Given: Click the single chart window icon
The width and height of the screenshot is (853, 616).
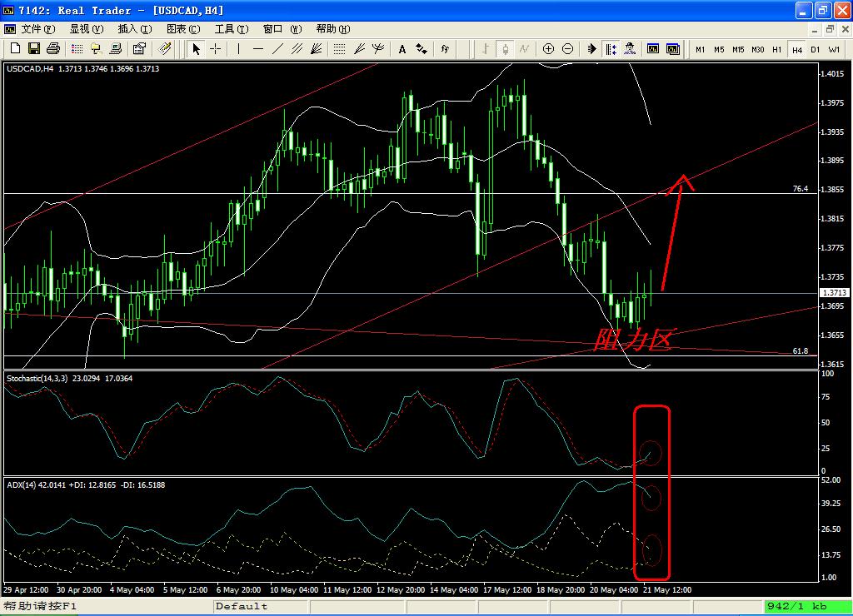Looking at the screenshot, I should point(653,49).
